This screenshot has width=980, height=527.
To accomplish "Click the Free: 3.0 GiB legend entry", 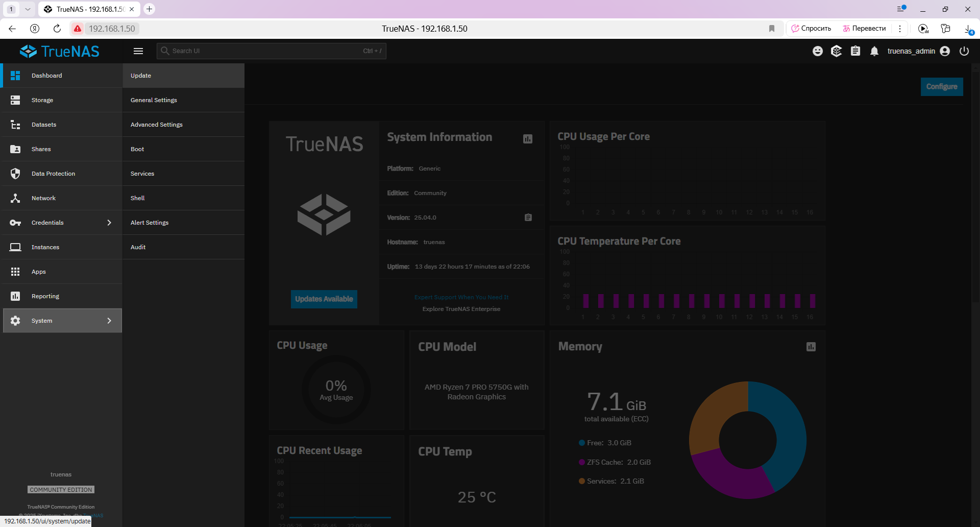I will point(605,443).
